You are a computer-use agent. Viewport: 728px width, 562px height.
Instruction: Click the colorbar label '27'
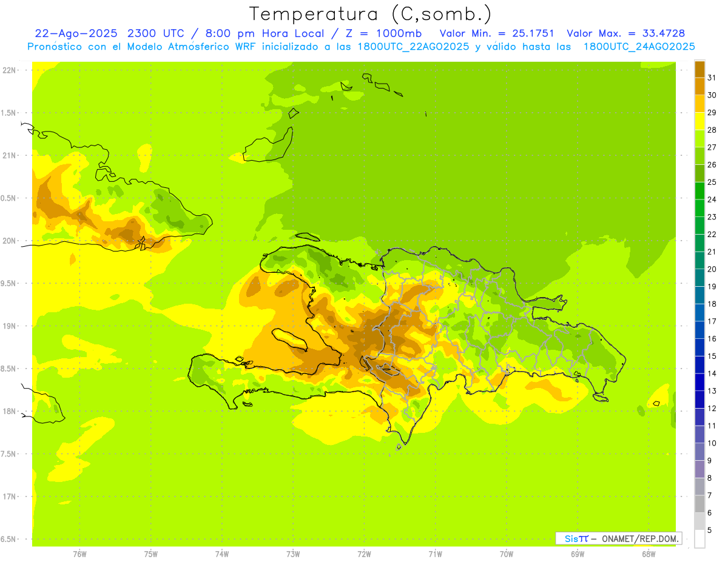(x=712, y=147)
